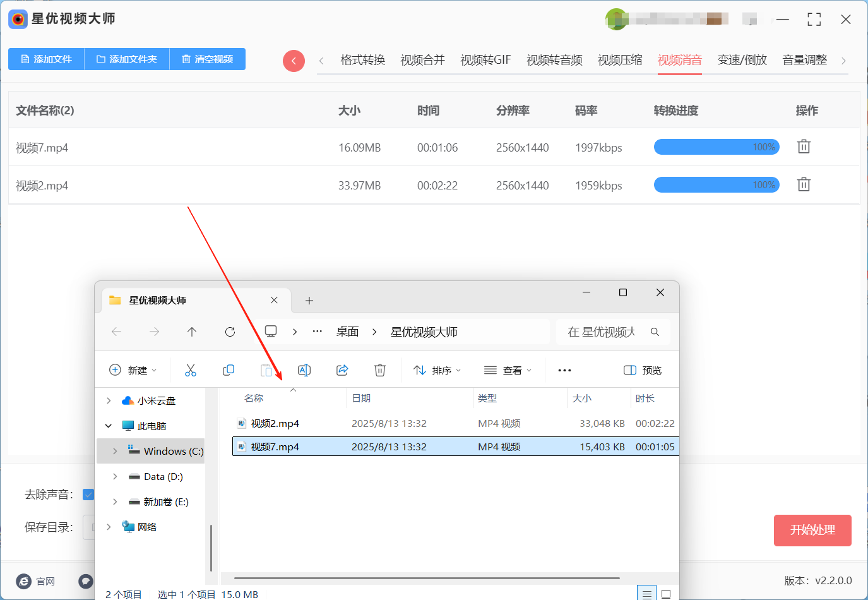The height and width of the screenshot is (600, 868).
Task: Open the 新建 dropdown in Explorer
Action: click(133, 370)
